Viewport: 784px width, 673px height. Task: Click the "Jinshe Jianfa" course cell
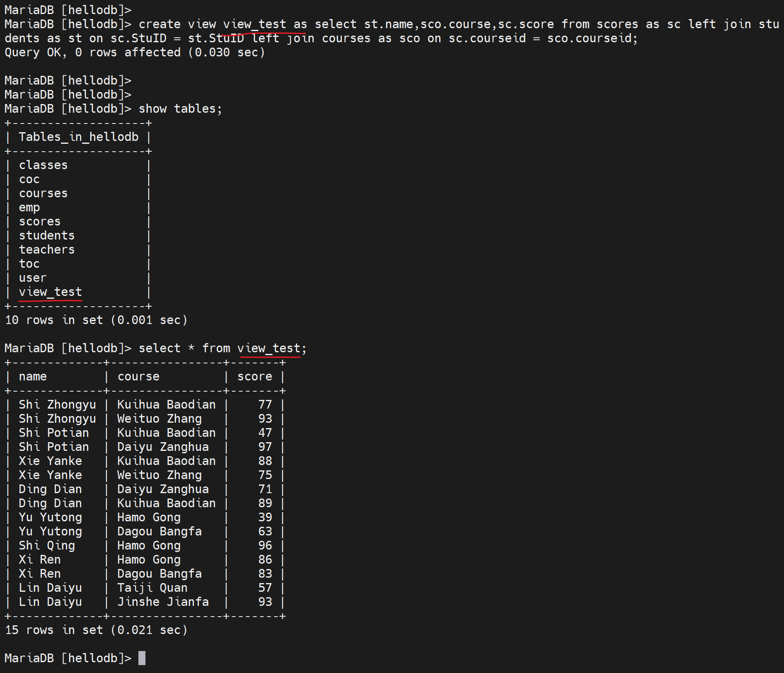coord(163,602)
